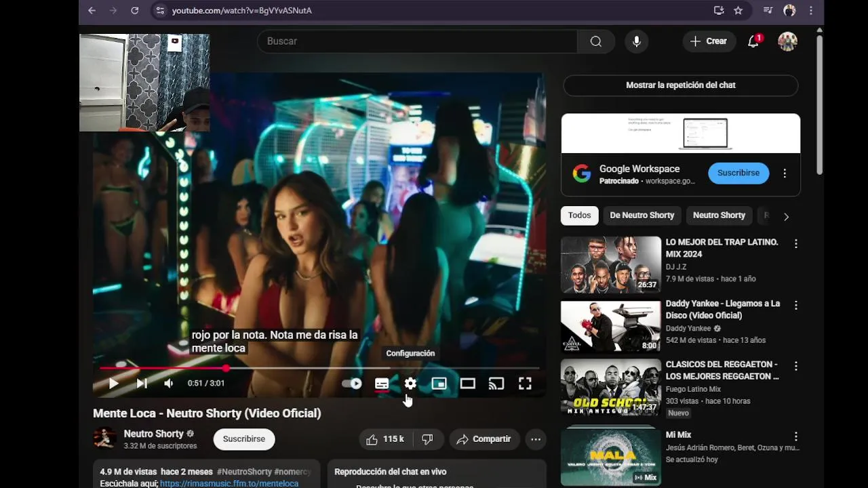Click the Buscar search field
This screenshot has width=868, height=488.
417,41
